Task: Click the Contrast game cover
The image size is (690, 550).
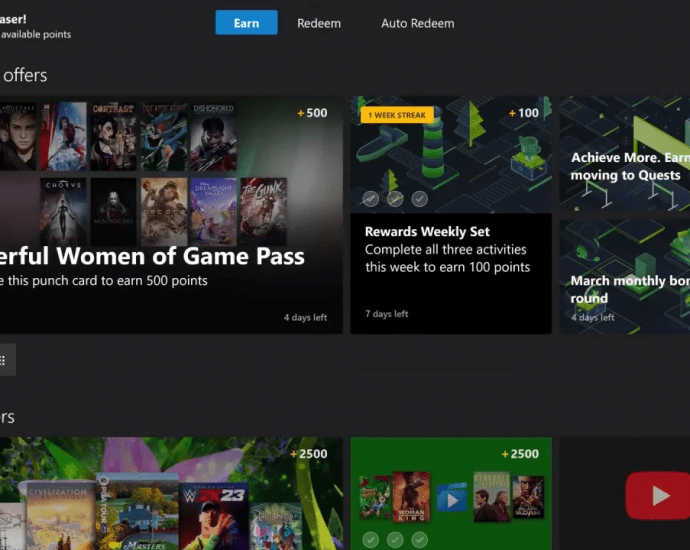Action: point(113,136)
